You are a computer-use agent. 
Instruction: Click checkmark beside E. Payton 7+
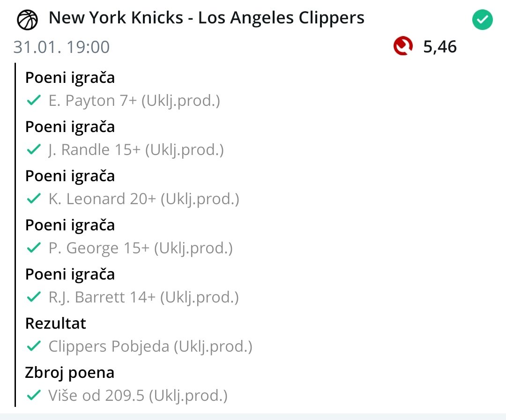click(x=33, y=101)
